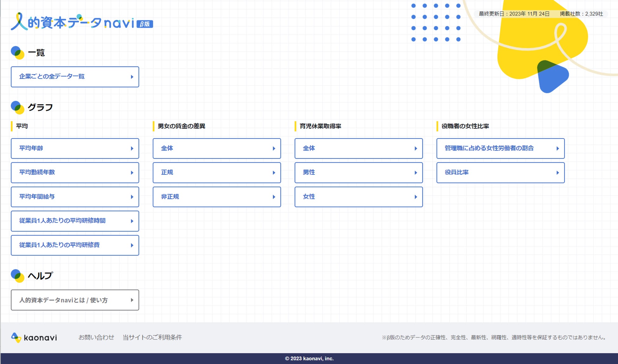This screenshot has height=364, width=618.
Task: Click the 人的資本データnavi logo
Action: pyautogui.click(x=73, y=22)
